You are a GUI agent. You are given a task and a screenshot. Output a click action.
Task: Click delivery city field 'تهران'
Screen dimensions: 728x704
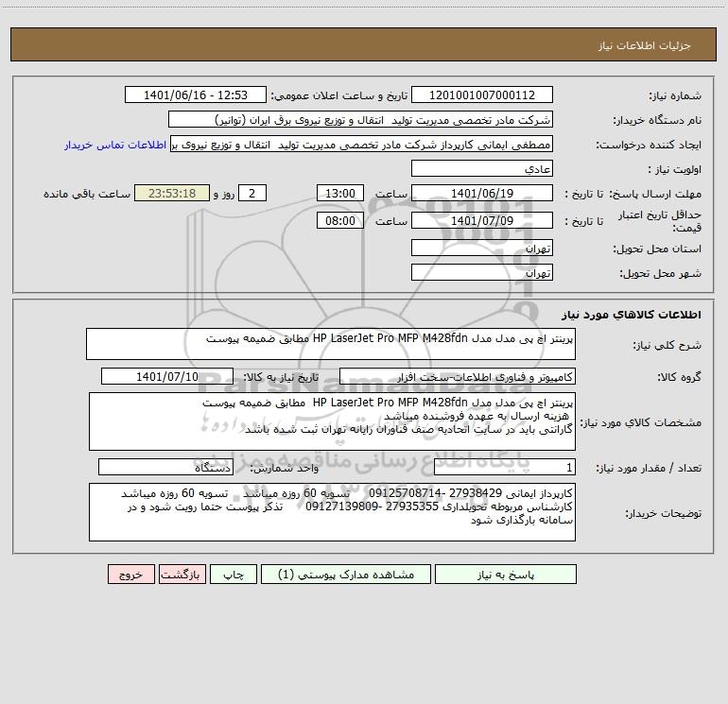point(482,272)
